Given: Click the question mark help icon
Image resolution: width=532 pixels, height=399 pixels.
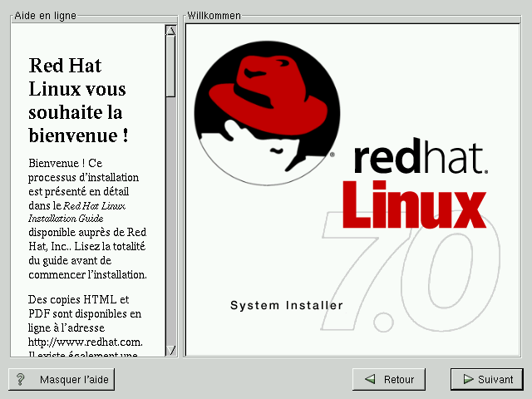Looking at the screenshot, I should 21,379.
